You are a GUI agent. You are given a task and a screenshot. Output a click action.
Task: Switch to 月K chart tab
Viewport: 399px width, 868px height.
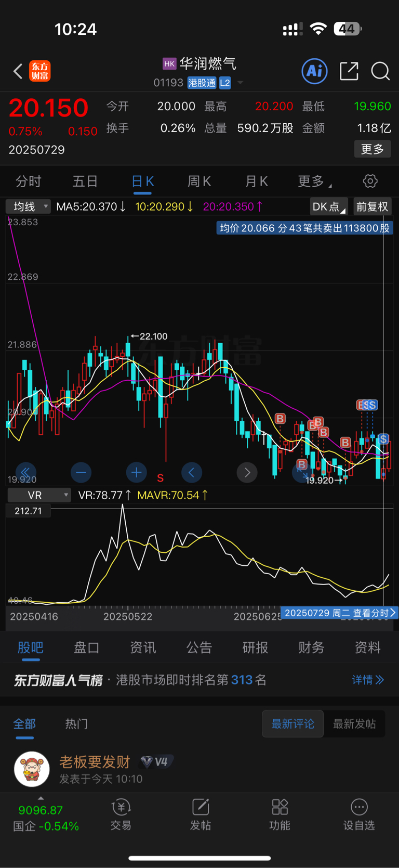click(x=256, y=181)
